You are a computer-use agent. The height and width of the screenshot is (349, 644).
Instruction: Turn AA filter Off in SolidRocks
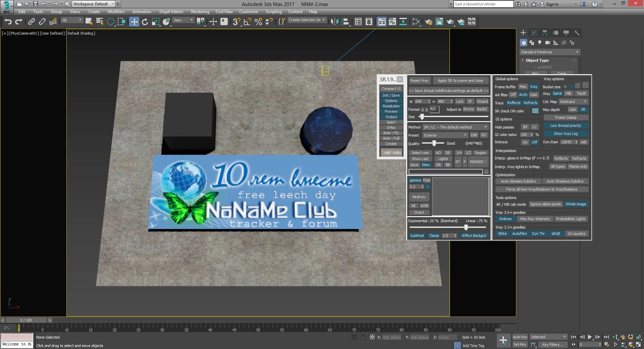[x=513, y=95]
